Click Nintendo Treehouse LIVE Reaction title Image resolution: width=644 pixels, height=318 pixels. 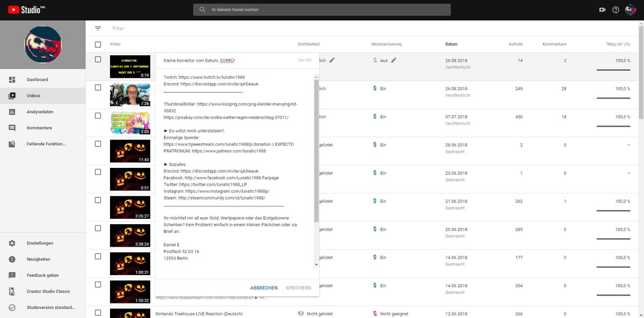click(x=199, y=314)
